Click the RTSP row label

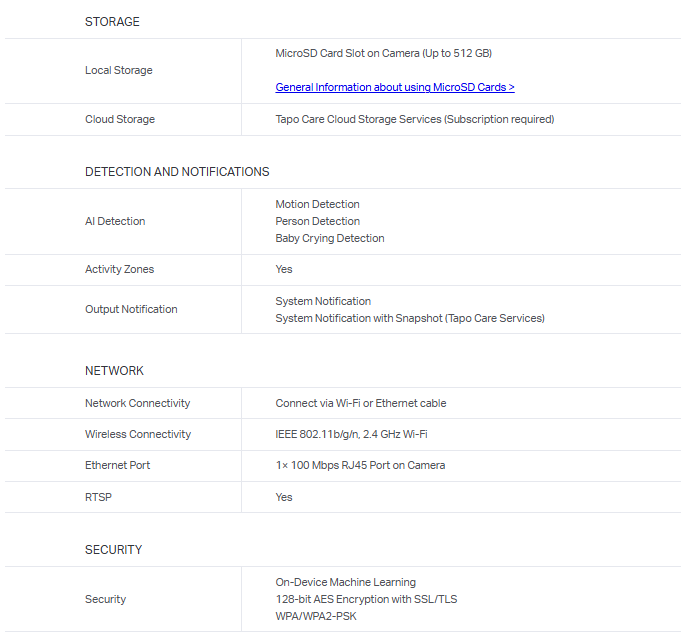98,497
